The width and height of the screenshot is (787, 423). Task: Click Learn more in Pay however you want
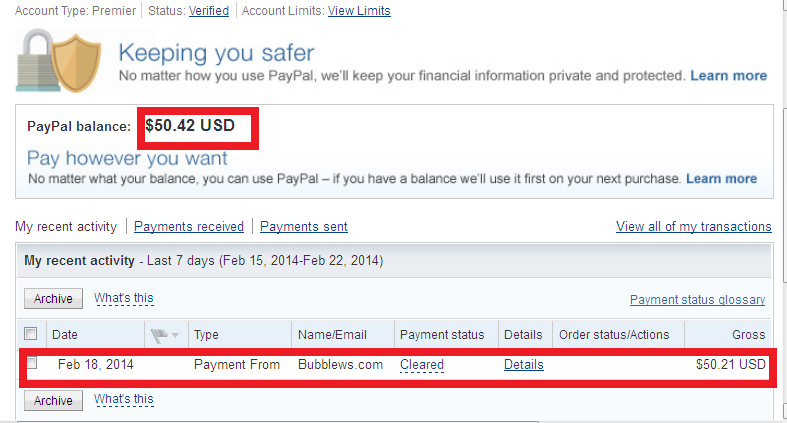point(721,179)
